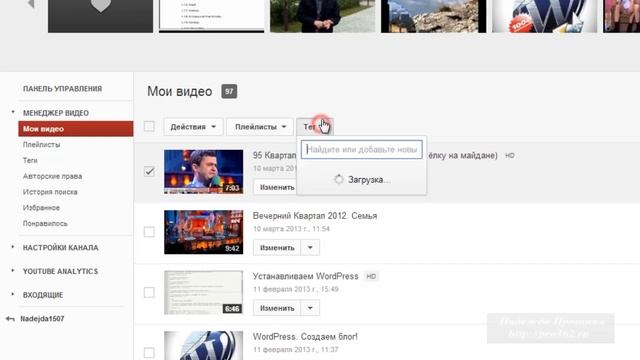Image resolution: width=640 pixels, height=360 pixels.
Task: Click the Nadejda1507 account link
Action: tap(42, 319)
